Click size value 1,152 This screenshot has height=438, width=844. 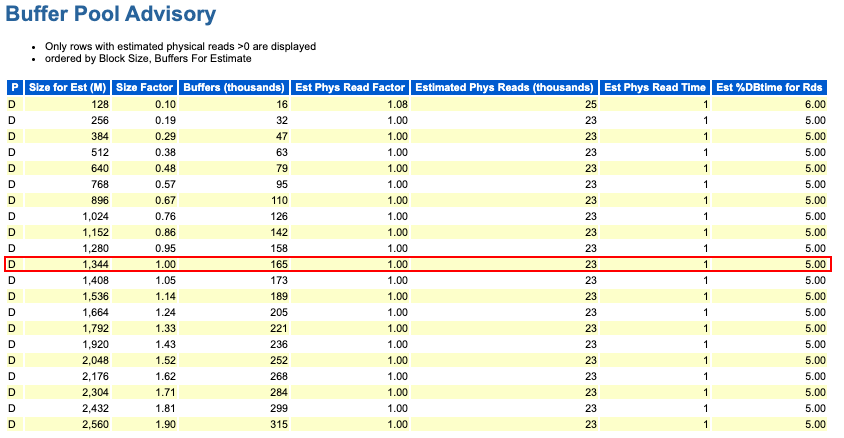pos(95,232)
